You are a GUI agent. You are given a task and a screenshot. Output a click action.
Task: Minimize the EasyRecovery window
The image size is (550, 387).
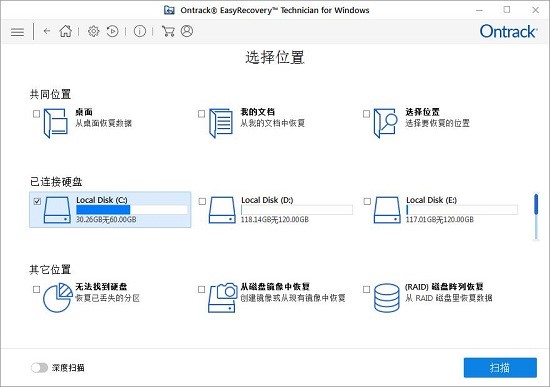tap(479, 10)
